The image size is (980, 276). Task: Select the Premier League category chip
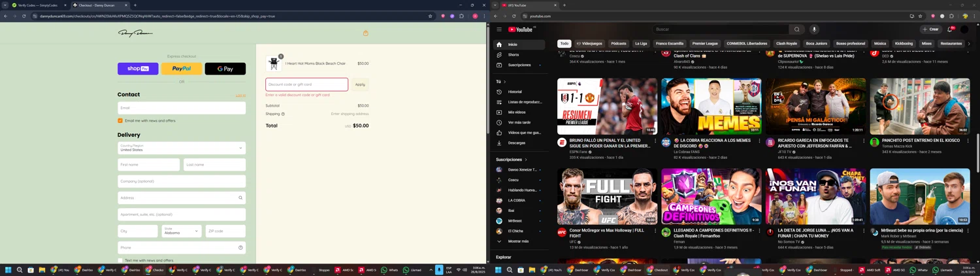705,44
